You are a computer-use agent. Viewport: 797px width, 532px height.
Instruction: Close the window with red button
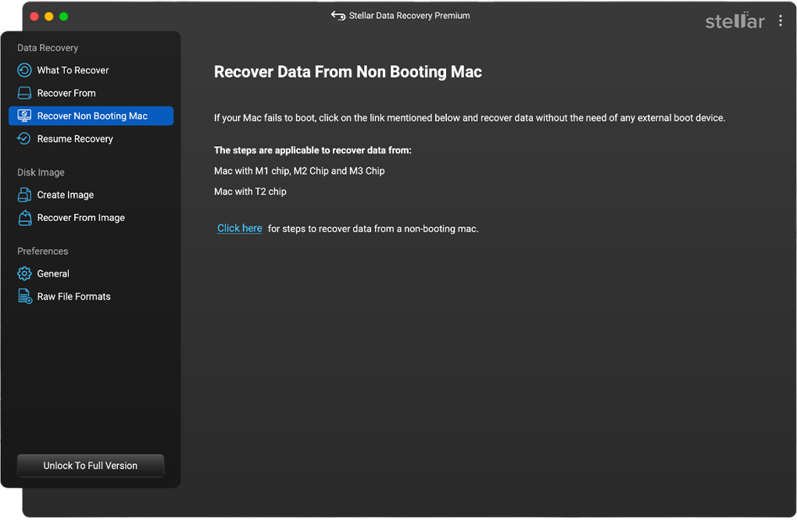tap(34, 16)
